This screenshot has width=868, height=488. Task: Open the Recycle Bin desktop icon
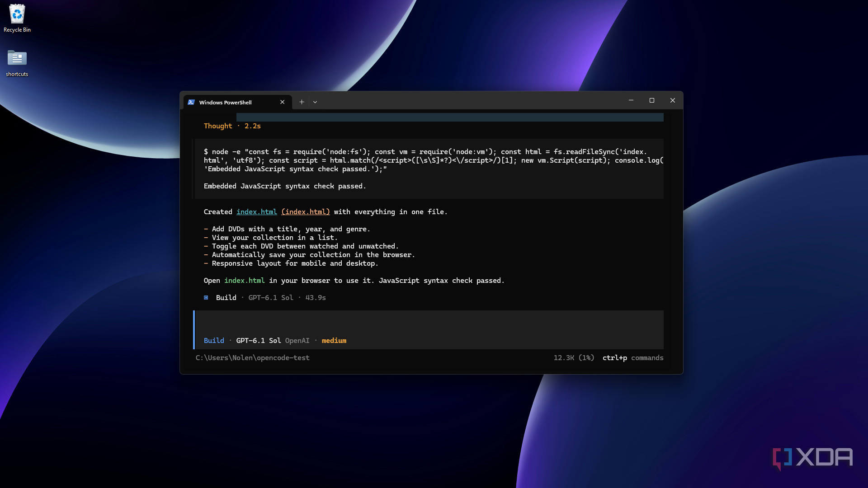[17, 19]
